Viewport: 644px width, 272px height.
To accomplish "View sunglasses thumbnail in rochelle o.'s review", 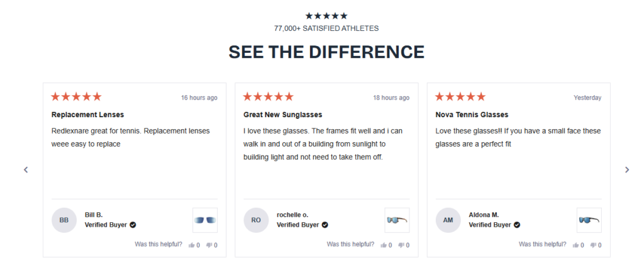I will click(397, 220).
